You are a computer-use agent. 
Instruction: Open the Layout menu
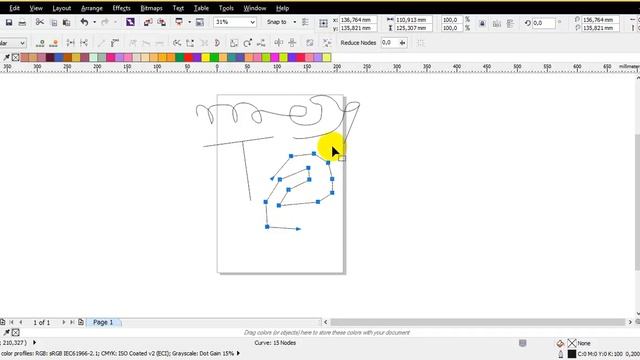pyautogui.click(x=62, y=8)
